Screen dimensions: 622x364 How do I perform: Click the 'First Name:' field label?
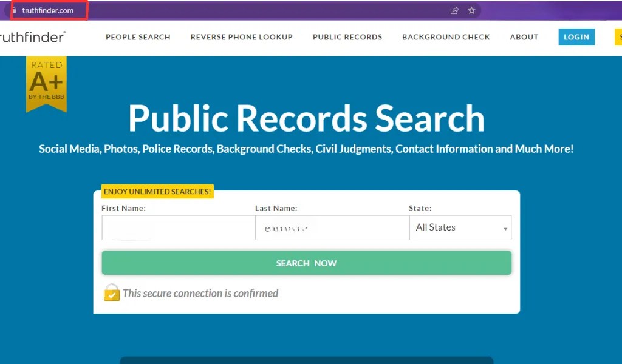[124, 208]
